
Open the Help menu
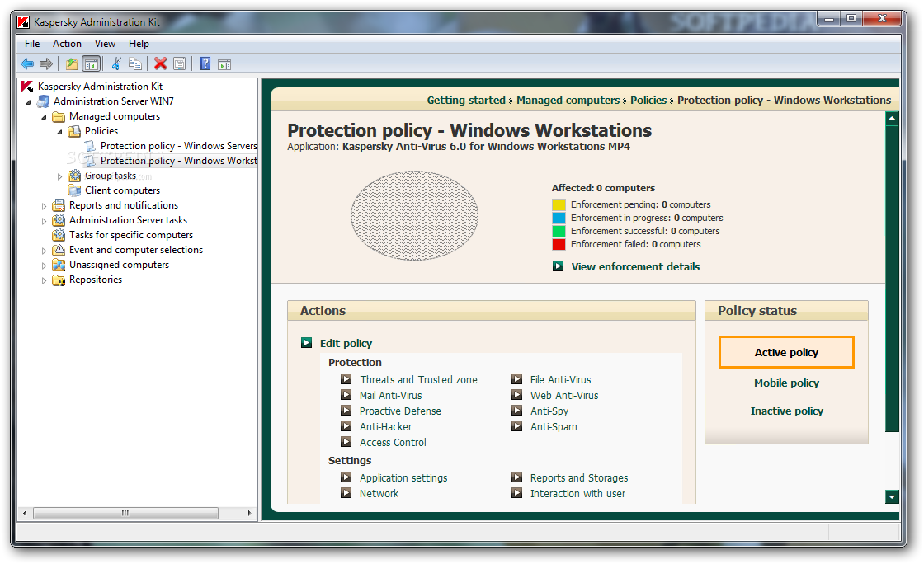pyautogui.click(x=139, y=44)
